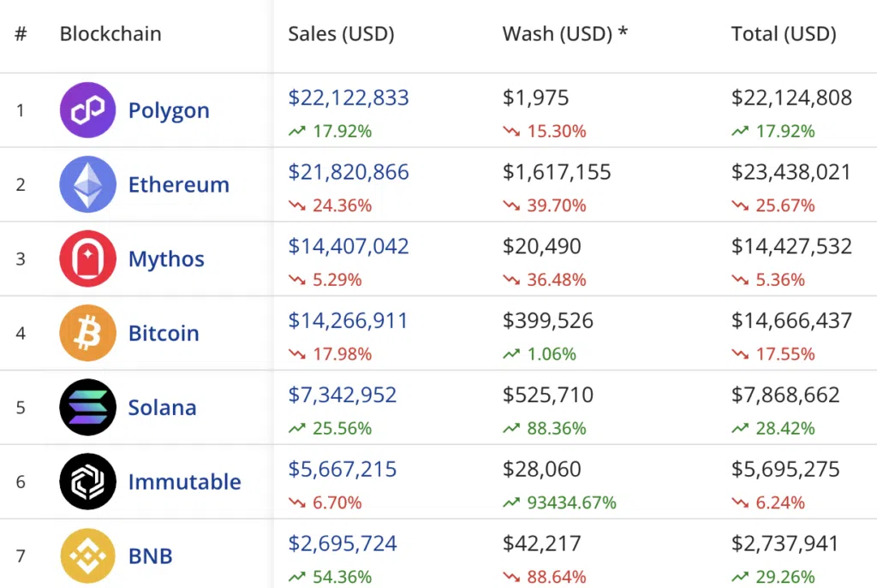The height and width of the screenshot is (588, 877).
Task: Open Solana sales value $7,342,952
Action: (343, 395)
